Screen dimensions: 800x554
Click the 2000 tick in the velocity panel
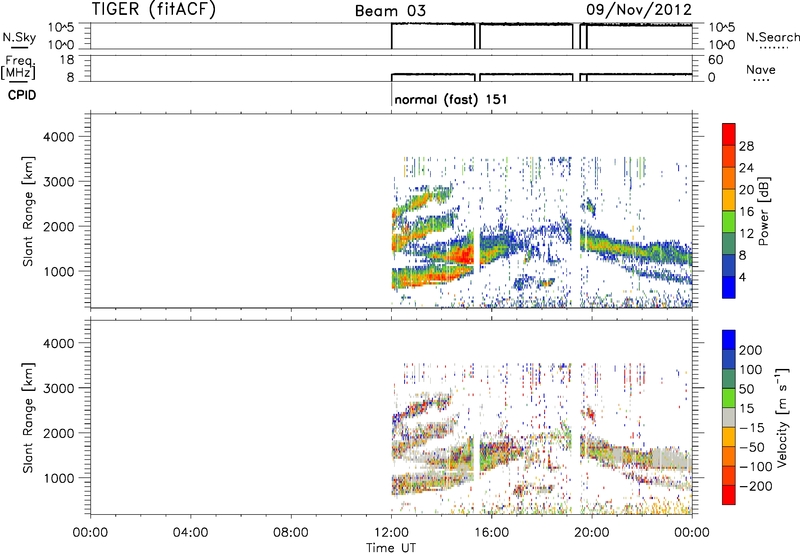coord(59,433)
